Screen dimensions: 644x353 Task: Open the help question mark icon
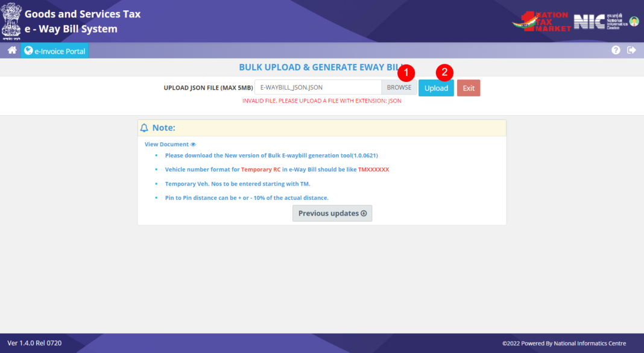[616, 50]
